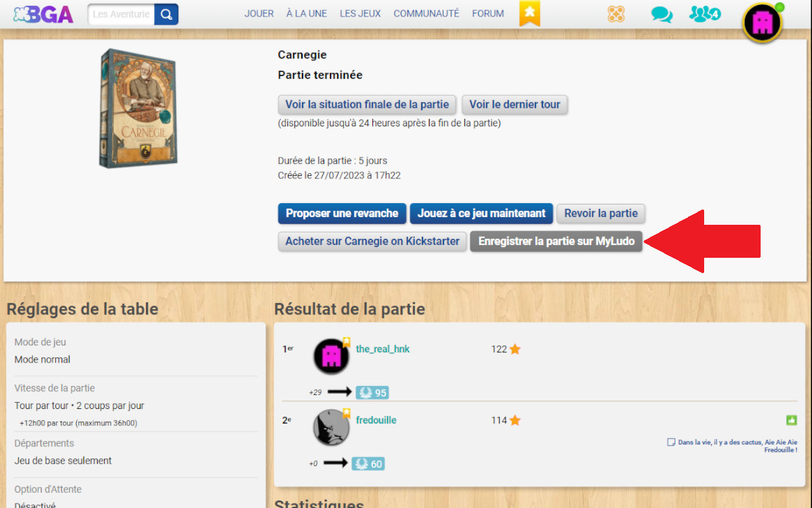Click the 'Mode normal' setting value
The height and width of the screenshot is (508, 812).
pos(43,360)
